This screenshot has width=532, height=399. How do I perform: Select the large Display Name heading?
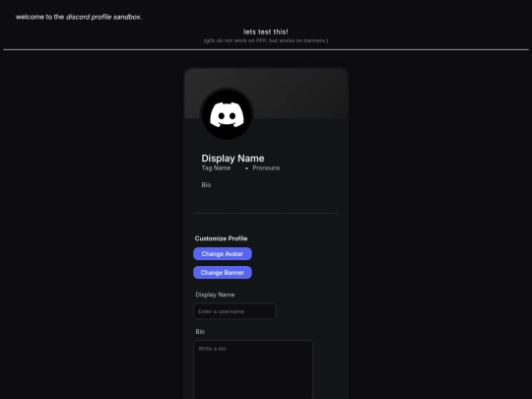pos(233,159)
